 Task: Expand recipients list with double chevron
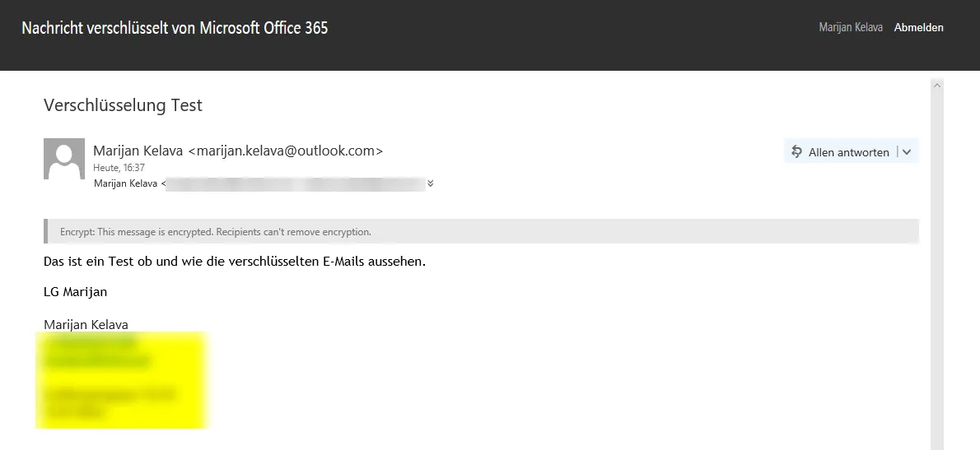pos(430,183)
